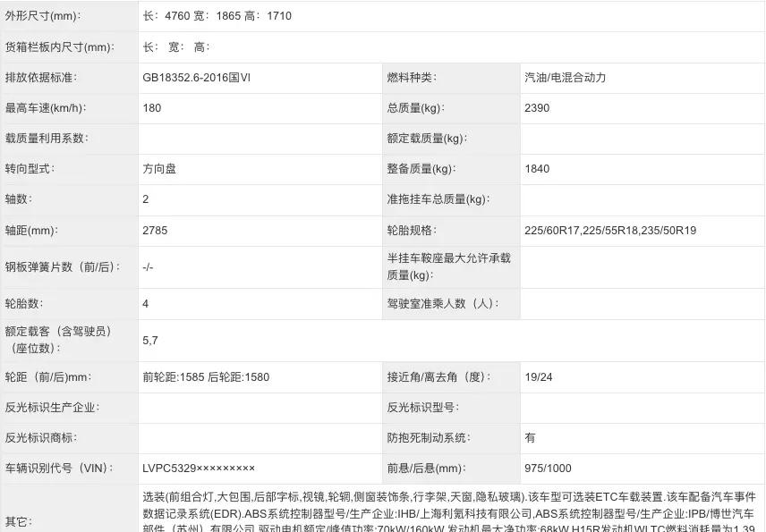Image resolution: width=766 pixels, height=532 pixels.
Task: Click the 载质量利用系数 label
Action: tap(47, 139)
